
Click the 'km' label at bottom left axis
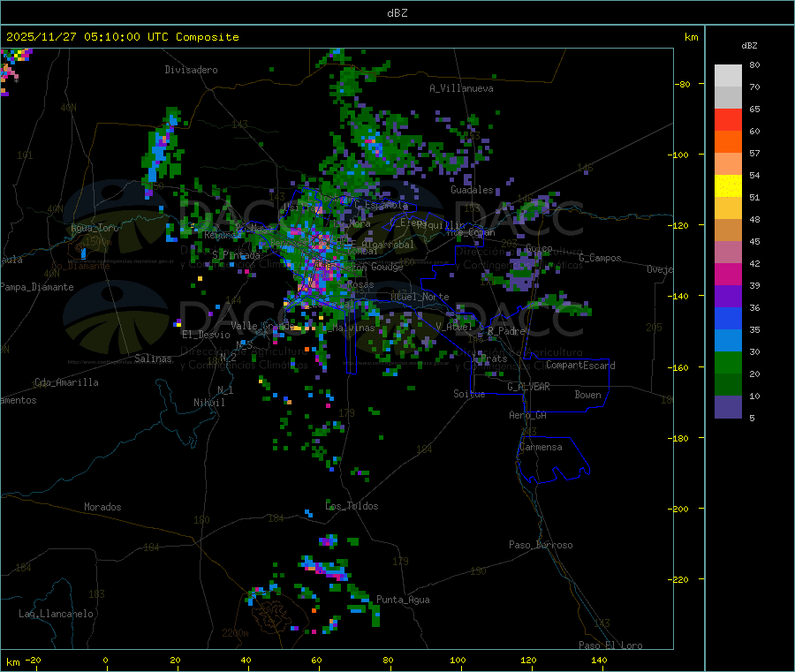[x=12, y=662]
